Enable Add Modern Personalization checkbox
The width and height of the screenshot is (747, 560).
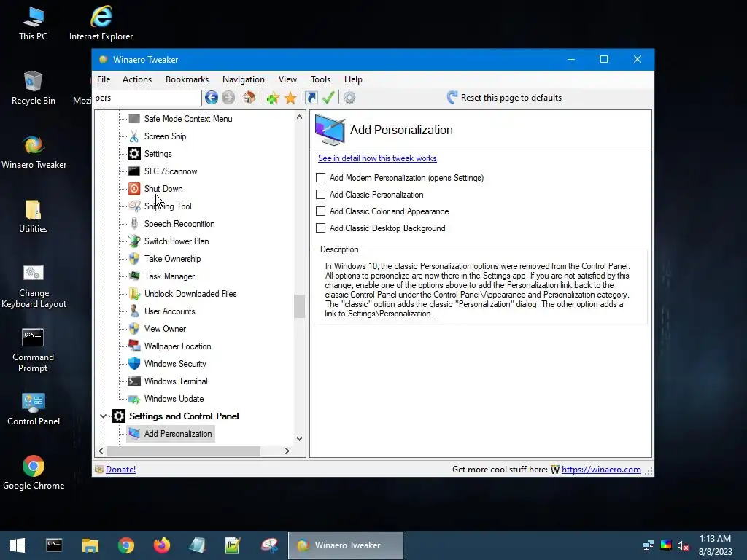(x=321, y=178)
